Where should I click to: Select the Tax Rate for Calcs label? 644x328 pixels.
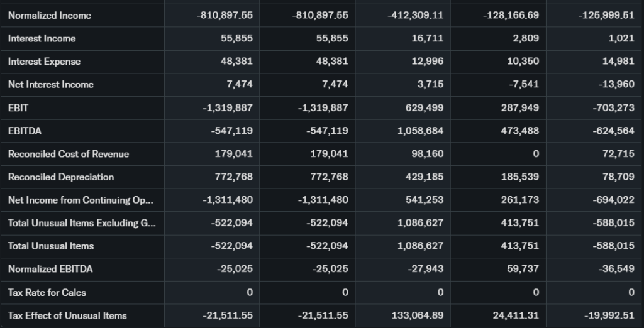tap(47, 292)
